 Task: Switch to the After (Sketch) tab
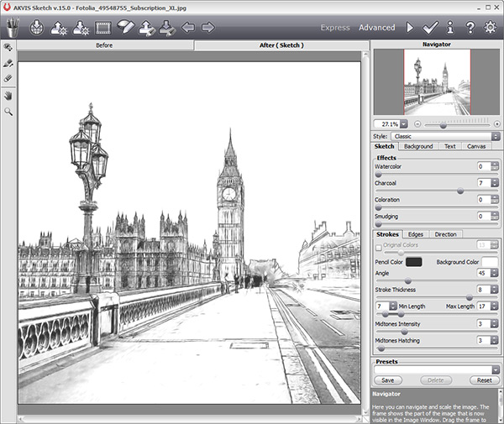tap(281, 45)
